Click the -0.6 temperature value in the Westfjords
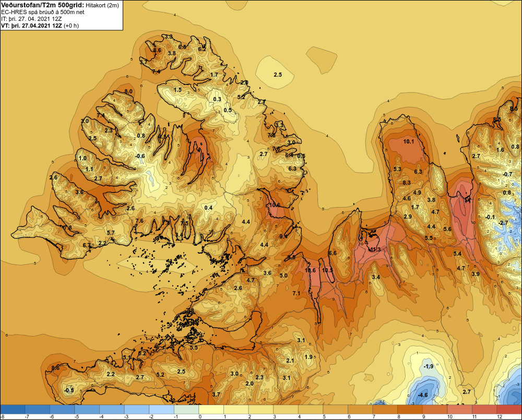 click(x=140, y=156)
